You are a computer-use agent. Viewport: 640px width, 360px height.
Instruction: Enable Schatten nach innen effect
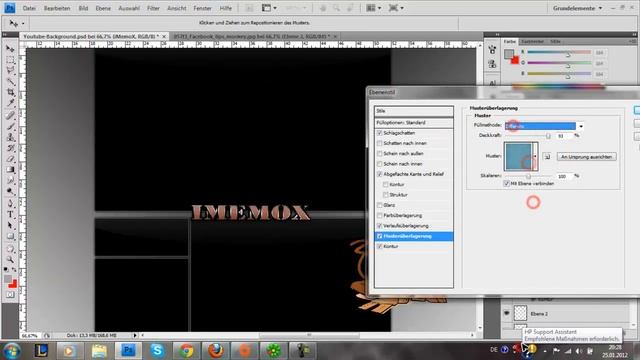point(380,143)
